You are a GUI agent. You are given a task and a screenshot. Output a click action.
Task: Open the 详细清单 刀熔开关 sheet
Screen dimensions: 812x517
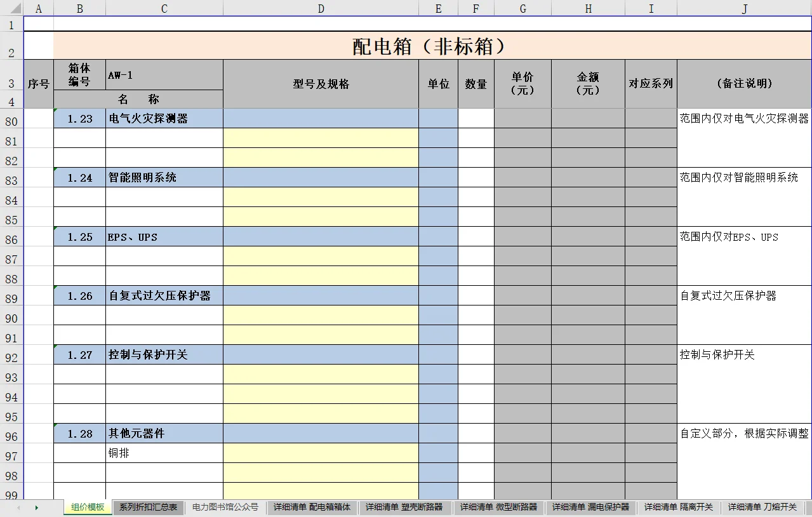762,507
